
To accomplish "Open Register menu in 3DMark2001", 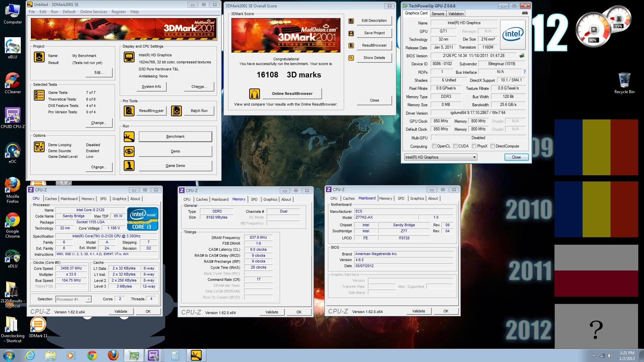I will pyautogui.click(x=119, y=12).
